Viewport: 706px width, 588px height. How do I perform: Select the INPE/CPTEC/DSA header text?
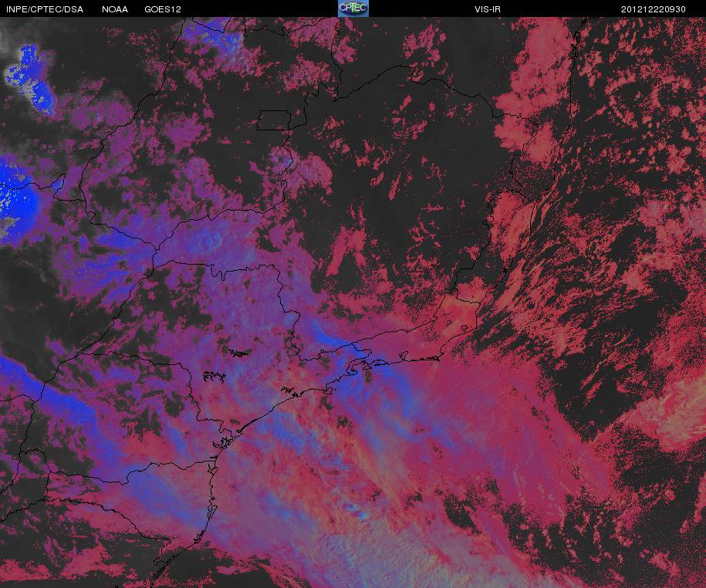pyautogui.click(x=45, y=9)
